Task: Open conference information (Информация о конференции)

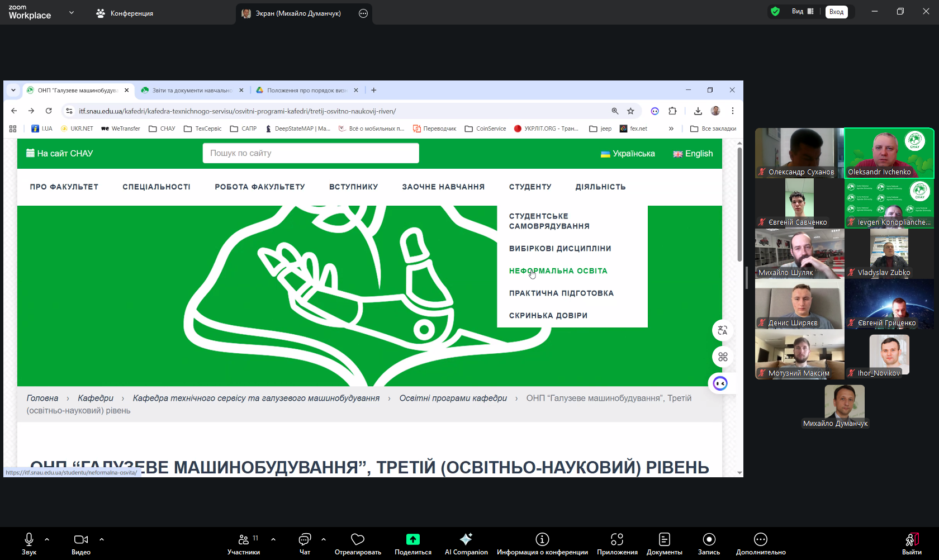Action: [x=542, y=539]
